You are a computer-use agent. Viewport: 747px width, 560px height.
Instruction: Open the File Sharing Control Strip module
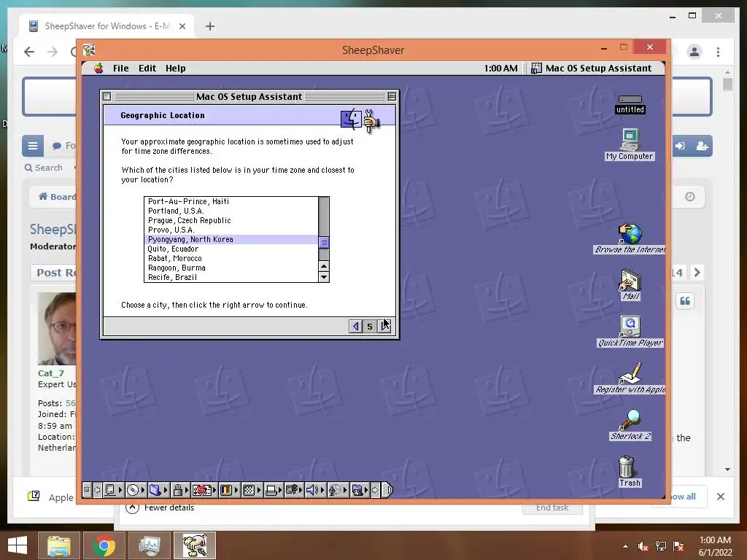tap(158, 490)
